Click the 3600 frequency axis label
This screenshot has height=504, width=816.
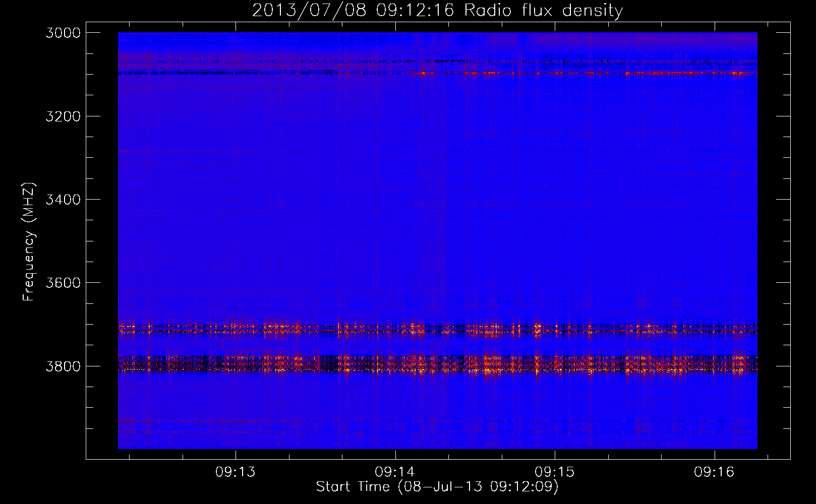pos(63,283)
